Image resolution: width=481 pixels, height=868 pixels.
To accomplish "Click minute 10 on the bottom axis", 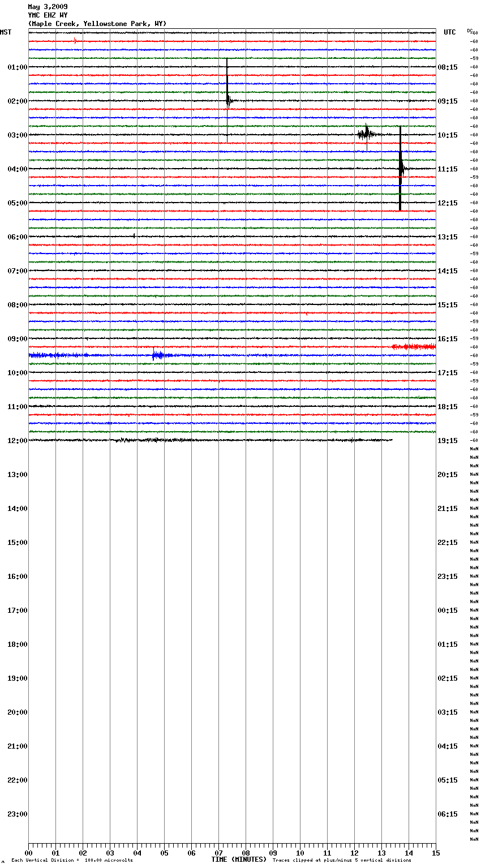I will click(300, 853).
